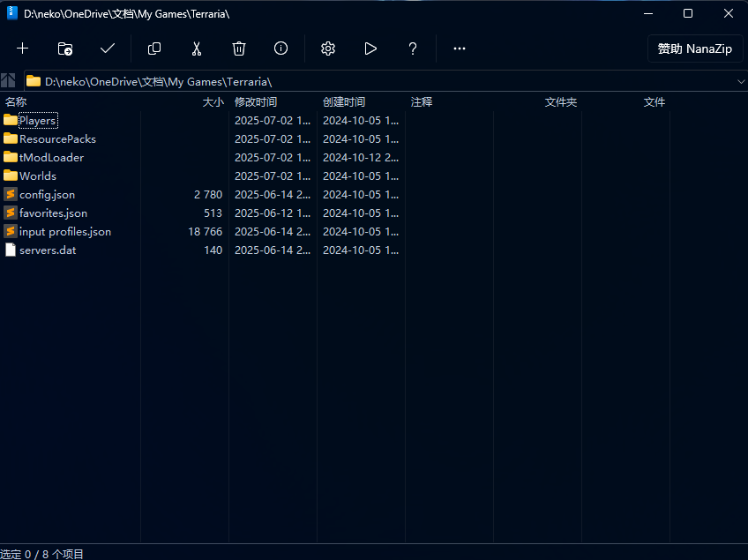Click the question mark About icon
This screenshot has width=748, height=560.
pyautogui.click(x=413, y=49)
